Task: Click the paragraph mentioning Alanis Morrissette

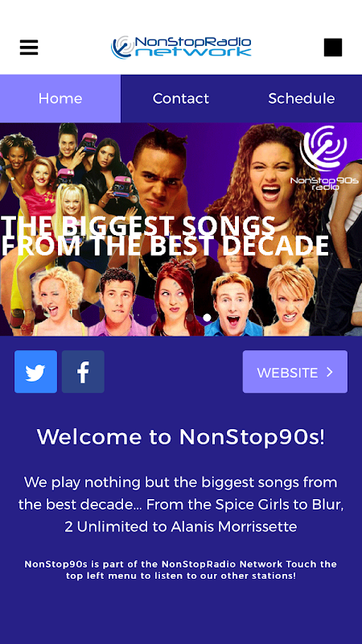Action: click(181, 504)
